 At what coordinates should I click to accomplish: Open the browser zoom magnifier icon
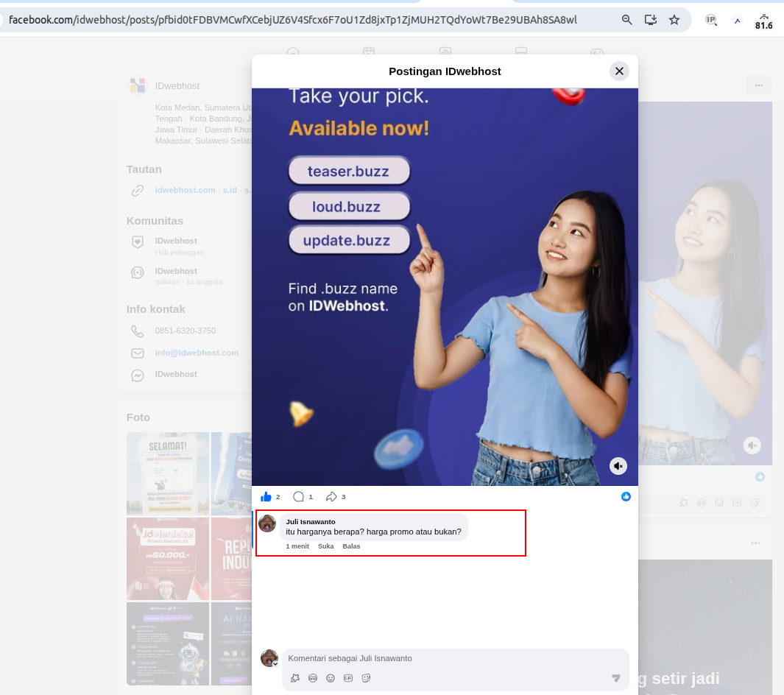coord(626,20)
